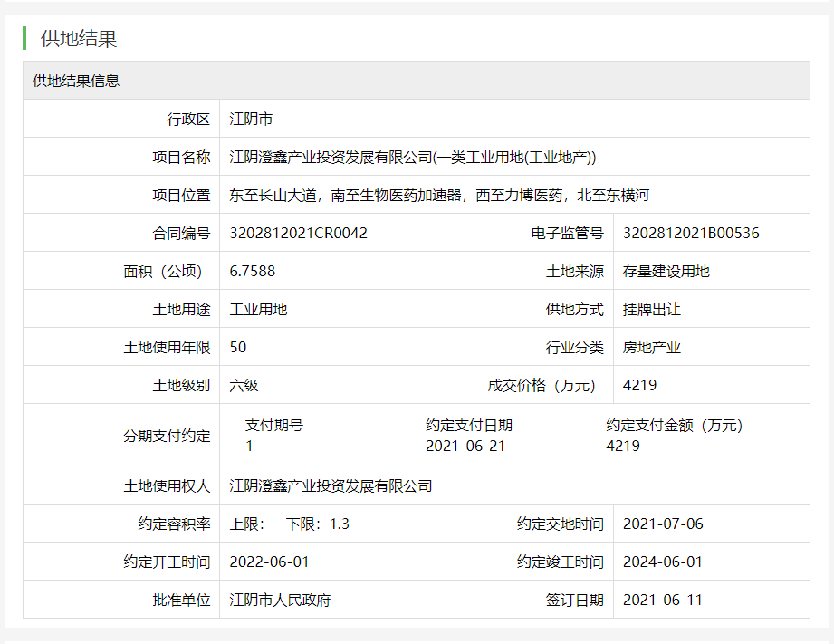
Task: Click the area value 6.7588
Action: pos(253,271)
